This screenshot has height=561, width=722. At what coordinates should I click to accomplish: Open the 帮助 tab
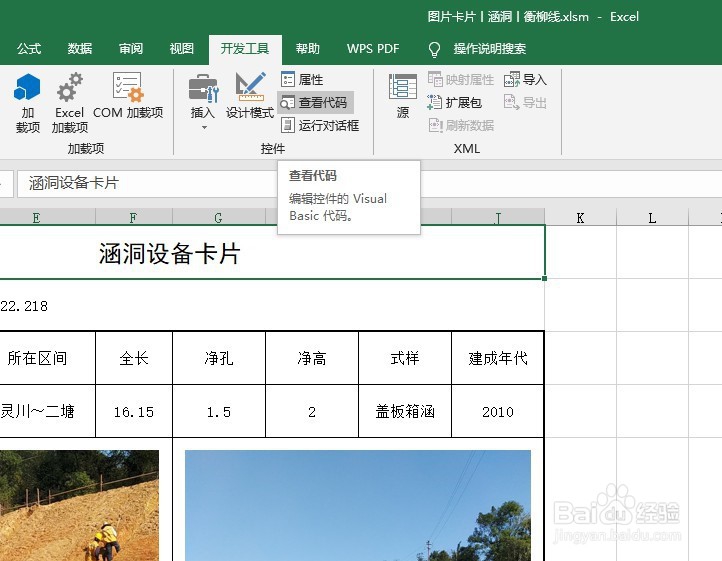click(308, 49)
